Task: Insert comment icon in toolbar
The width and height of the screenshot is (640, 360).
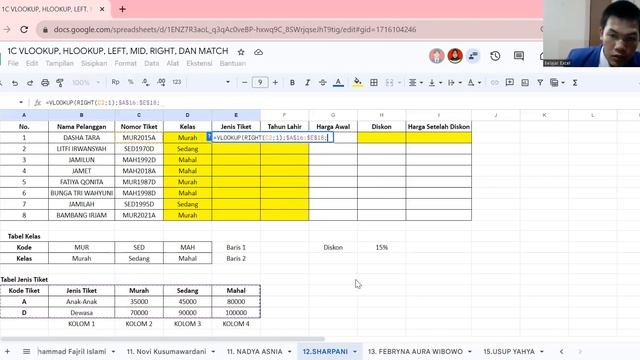Action: (x=509, y=83)
